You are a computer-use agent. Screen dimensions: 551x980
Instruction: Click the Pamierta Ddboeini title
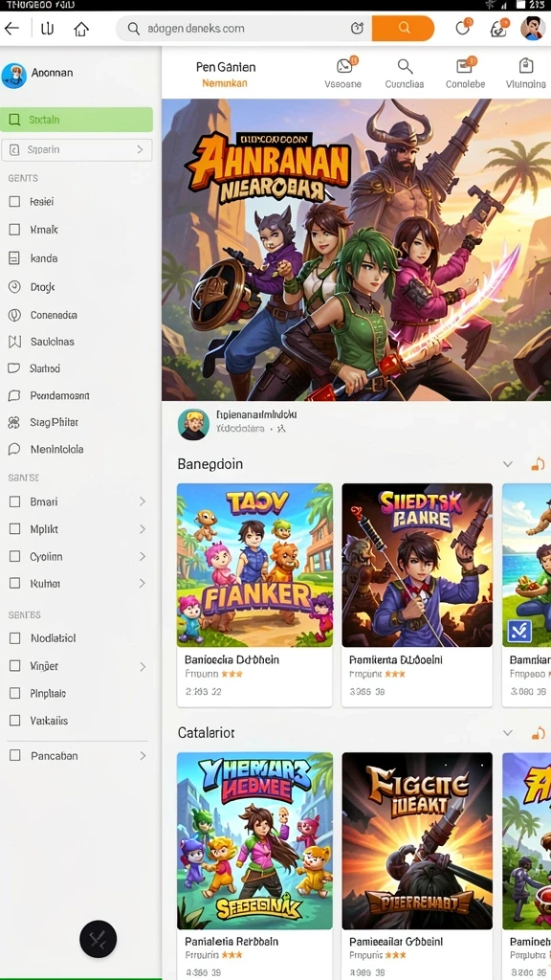coord(395,659)
